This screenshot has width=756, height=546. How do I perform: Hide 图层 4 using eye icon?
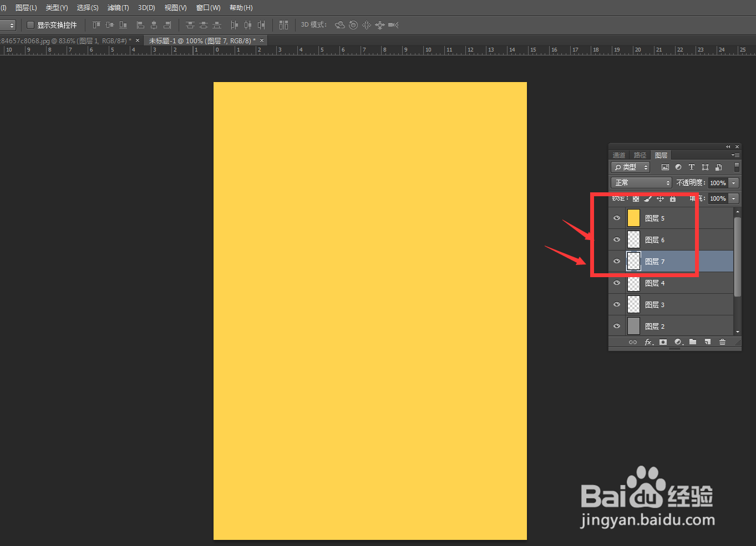click(617, 283)
